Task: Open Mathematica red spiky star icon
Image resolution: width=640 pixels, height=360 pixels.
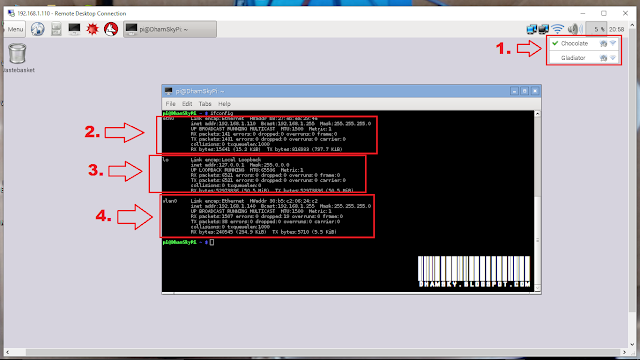Action: click(93, 29)
